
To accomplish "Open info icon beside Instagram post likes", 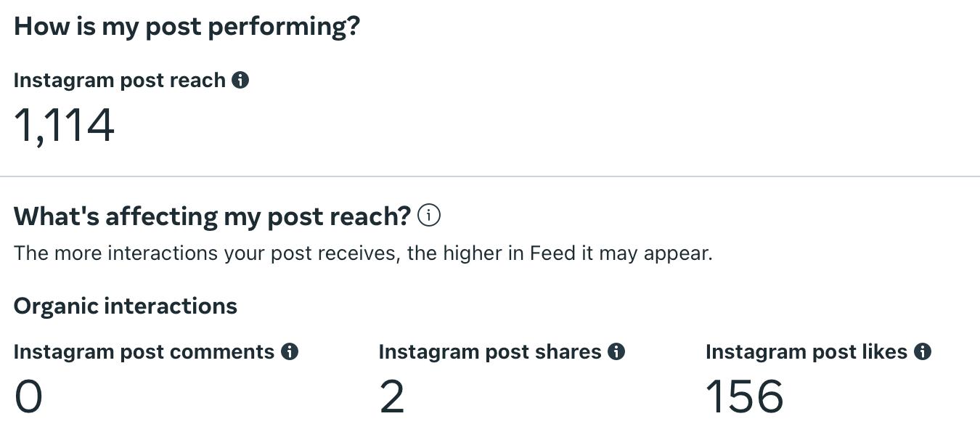I will point(923,352).
